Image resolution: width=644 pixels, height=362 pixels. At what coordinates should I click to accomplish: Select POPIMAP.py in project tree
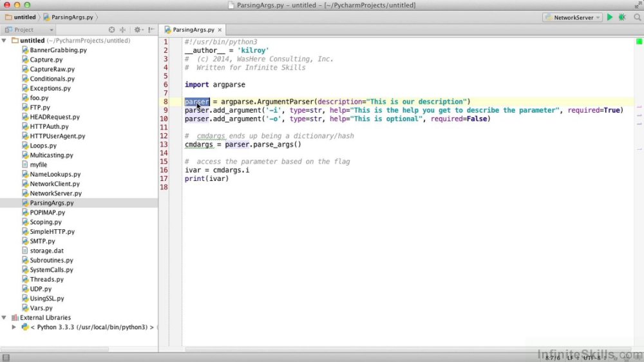coord(47,213)
